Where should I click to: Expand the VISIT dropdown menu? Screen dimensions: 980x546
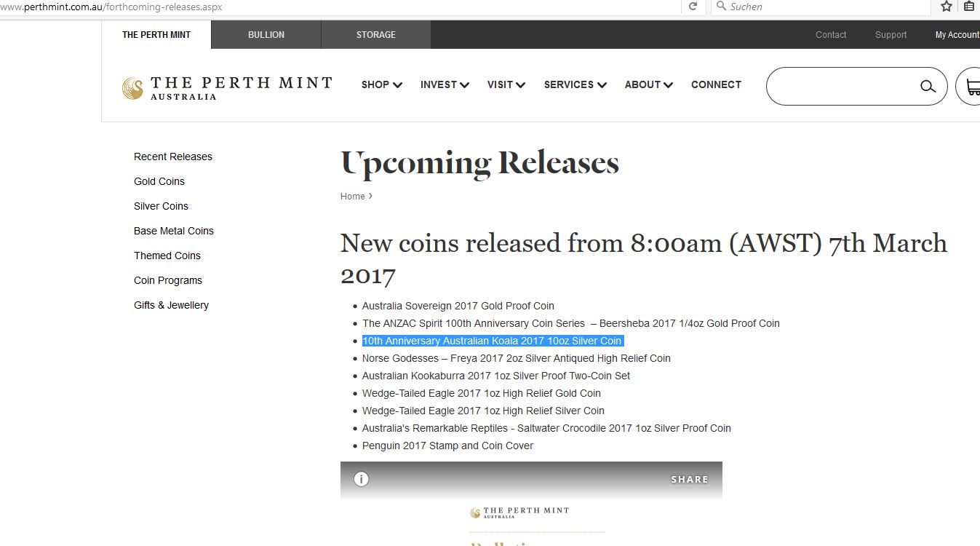506,84
